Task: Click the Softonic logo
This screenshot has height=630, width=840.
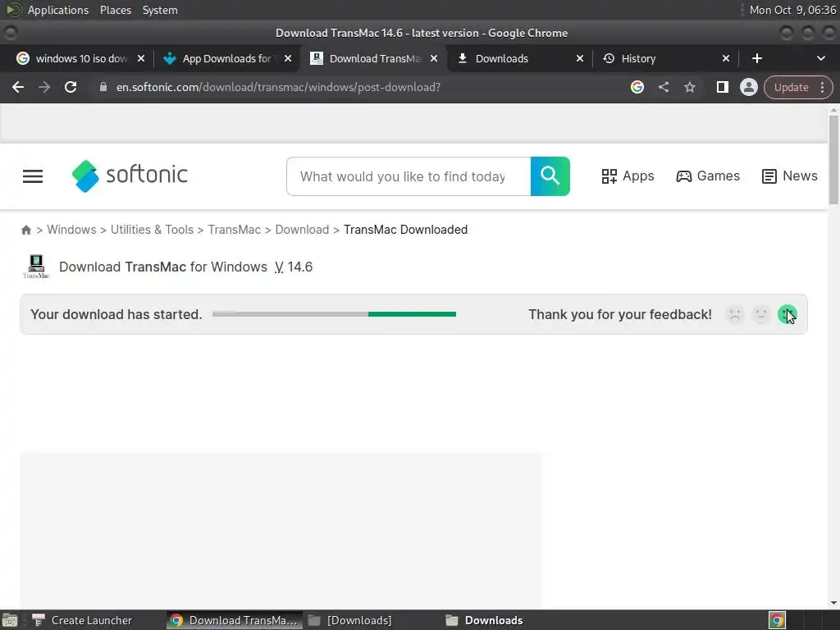Action: click(x=130, y=176)
